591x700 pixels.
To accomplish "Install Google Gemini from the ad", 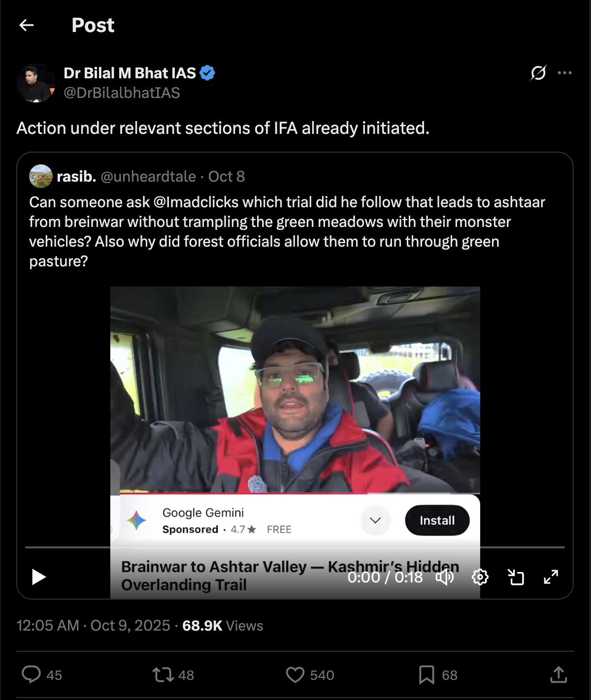I will pyautogui.click(x=437, y=520).
